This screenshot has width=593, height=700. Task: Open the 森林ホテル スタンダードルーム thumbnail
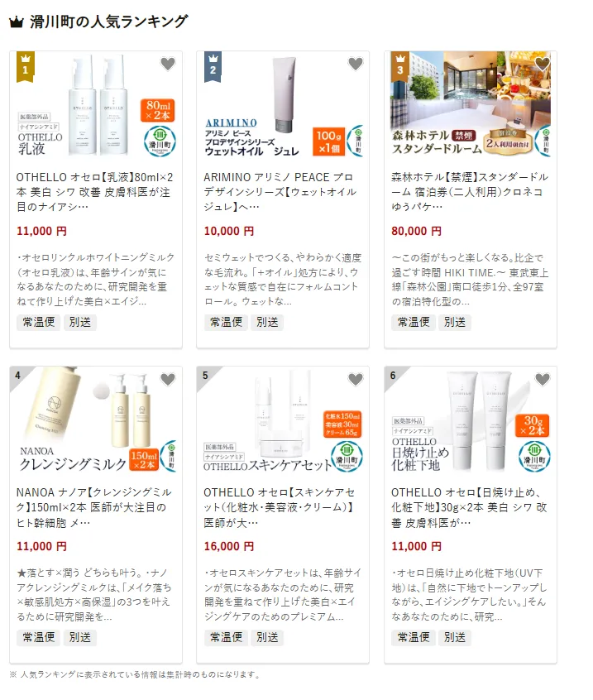point(471,104)
